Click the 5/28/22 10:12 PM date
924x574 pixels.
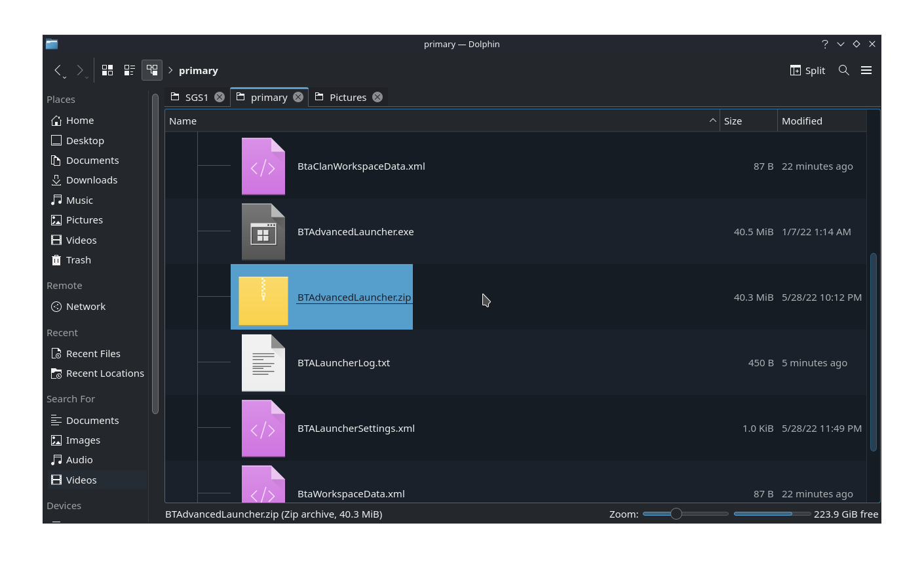click(x=822, y=297)
